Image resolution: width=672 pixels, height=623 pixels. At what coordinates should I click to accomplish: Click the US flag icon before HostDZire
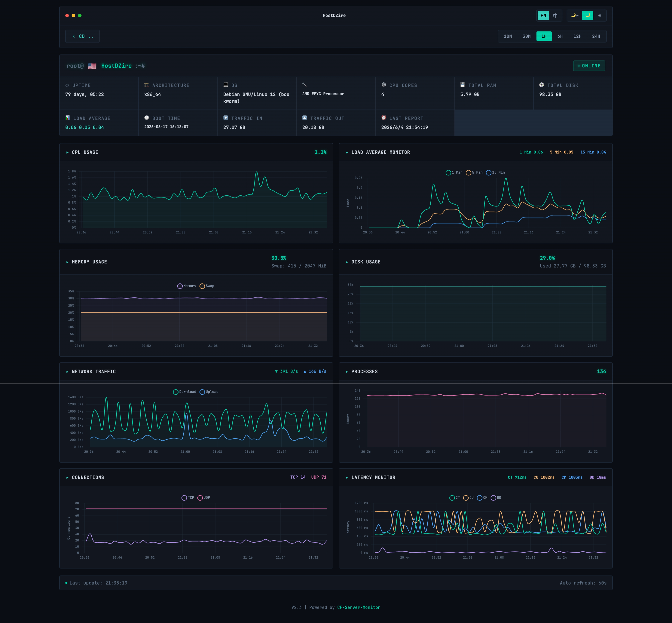92,66
